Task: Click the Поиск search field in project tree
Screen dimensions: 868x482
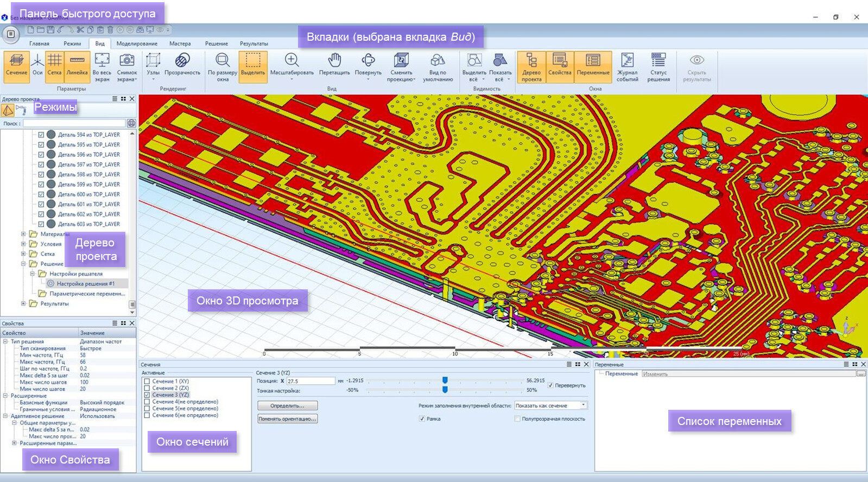Action: click(74, 124)
